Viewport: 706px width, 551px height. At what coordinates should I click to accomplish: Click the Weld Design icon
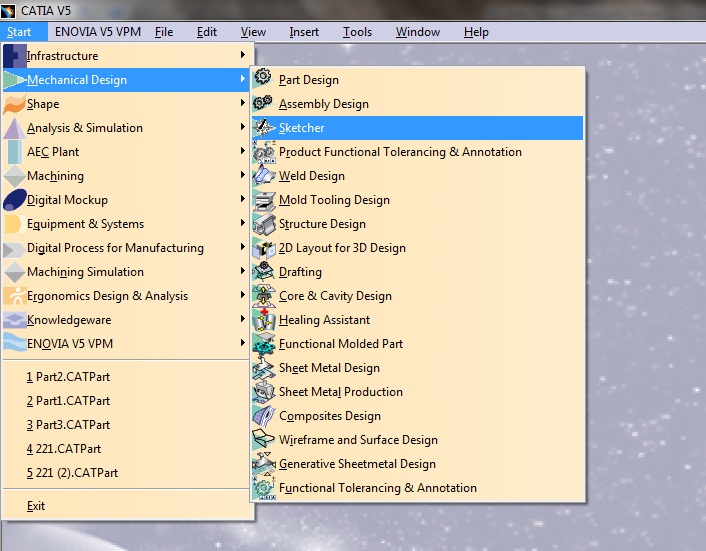click(x=263, y=176)
